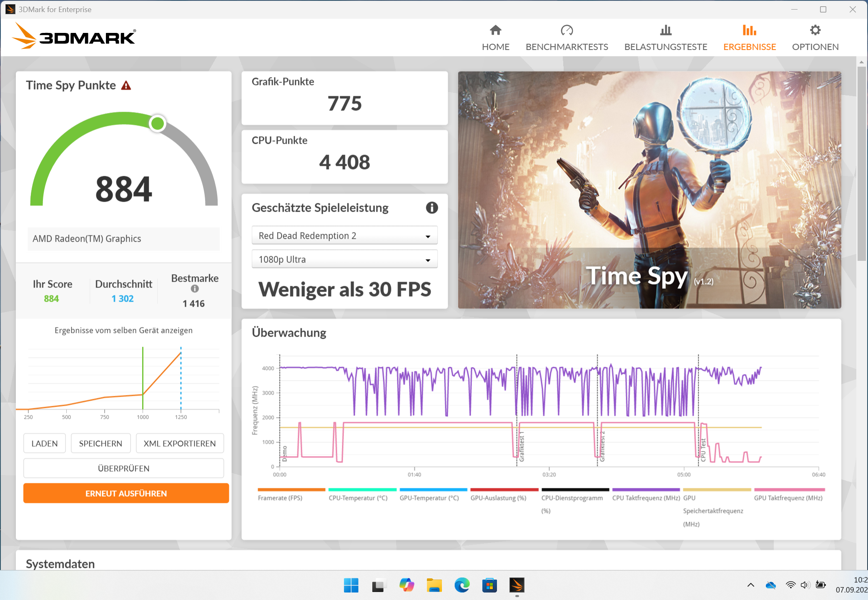
Task: Open Microsoft Store from taskbar
Action: pos(489,585)
